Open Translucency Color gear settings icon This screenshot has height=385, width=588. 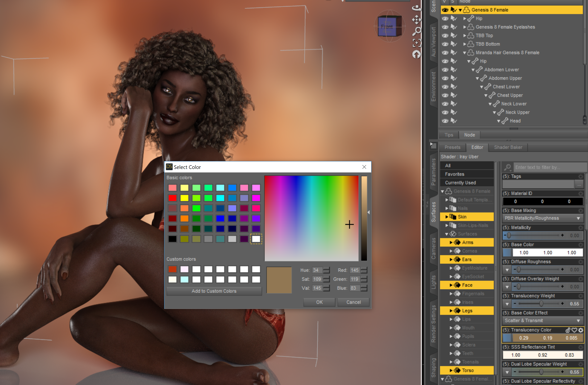point(581,330)
